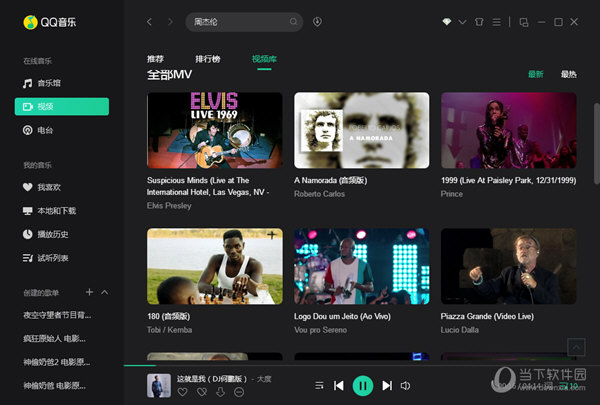Screen dimensions: 600x405
Task: Open 本地和下载 section
Action: pos(49,211)
